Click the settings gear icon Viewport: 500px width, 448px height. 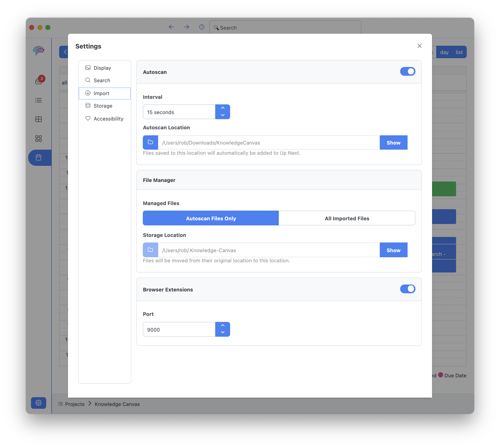coord(38,403)
